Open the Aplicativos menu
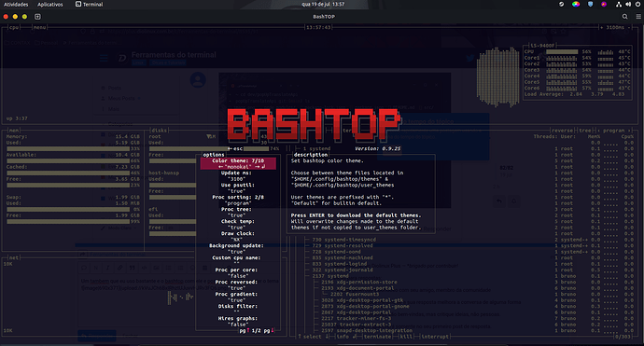Viewport: 644px width, 346px height. 50,4
